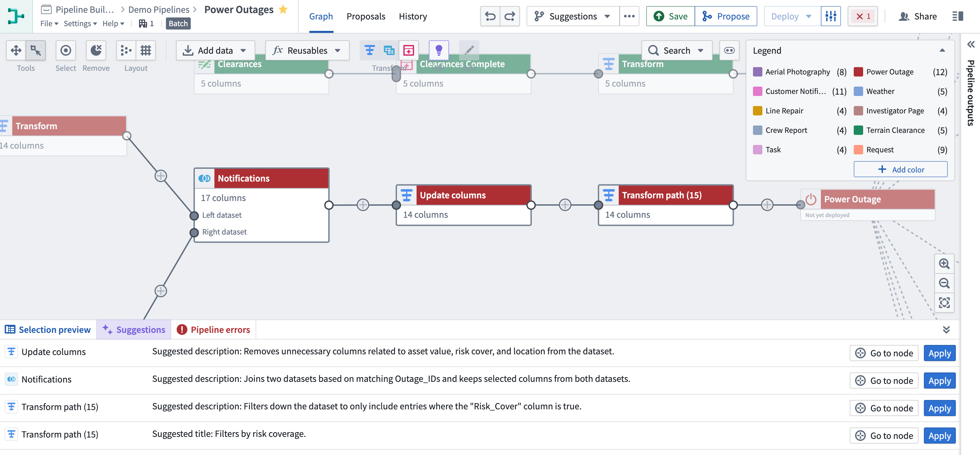Switch to the History tab
This screenshot has width=980, height=455.
pyautogui.click(x=412, y=16)
